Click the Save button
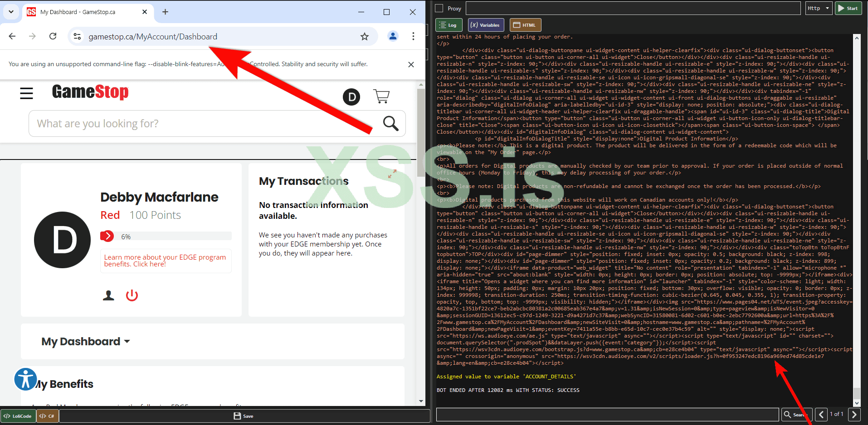Image resolution: width=868 pixels, height=425 pixels. [x=244, y=416]
